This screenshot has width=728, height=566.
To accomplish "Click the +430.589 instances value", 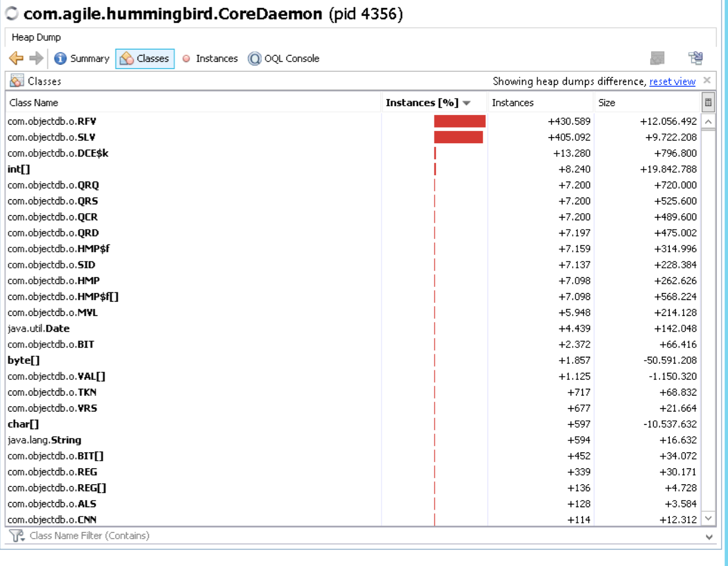I will pyautogui.click(x=569, y=121).
